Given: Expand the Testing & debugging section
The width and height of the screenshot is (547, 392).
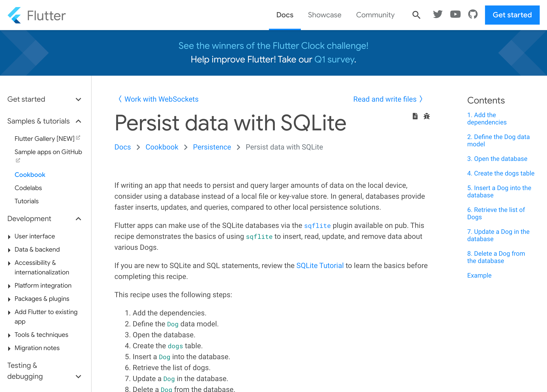Looking at the screenshot, I should pos(78,377).
